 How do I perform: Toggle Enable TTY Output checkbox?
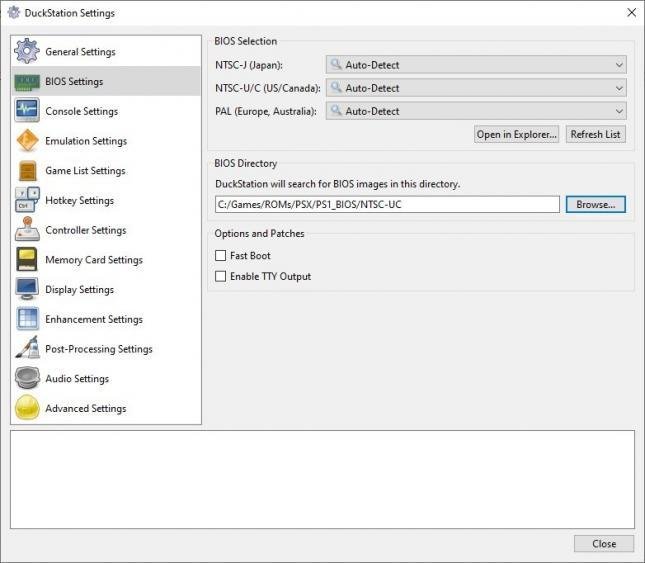tap(220, 276)
